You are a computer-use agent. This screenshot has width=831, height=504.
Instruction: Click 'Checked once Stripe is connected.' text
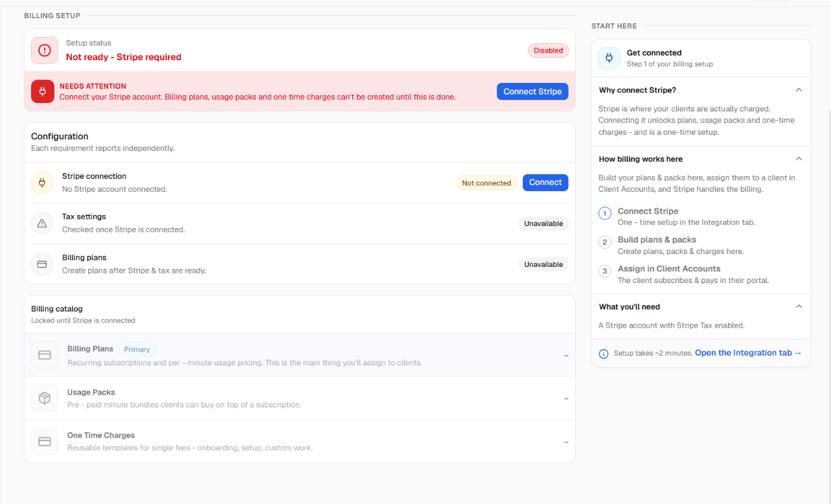pos(124,229)
